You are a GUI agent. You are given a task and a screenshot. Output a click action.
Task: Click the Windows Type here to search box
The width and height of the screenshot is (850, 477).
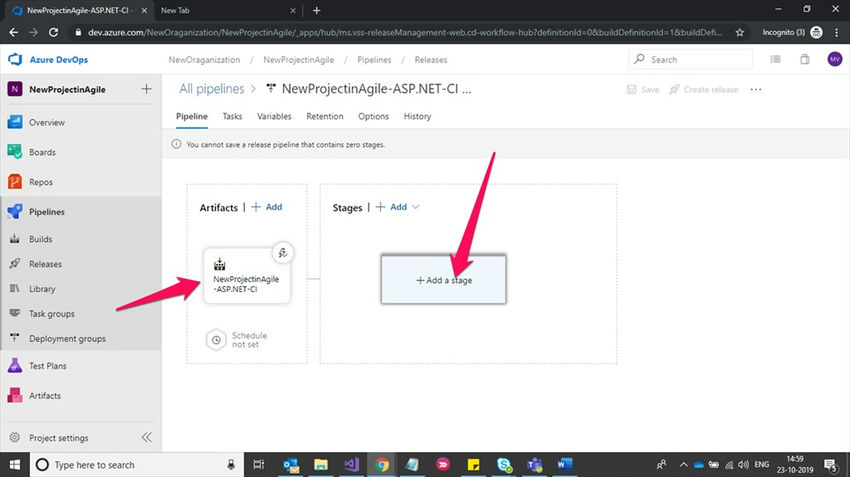pyautogui.click(x=136, y=465)
